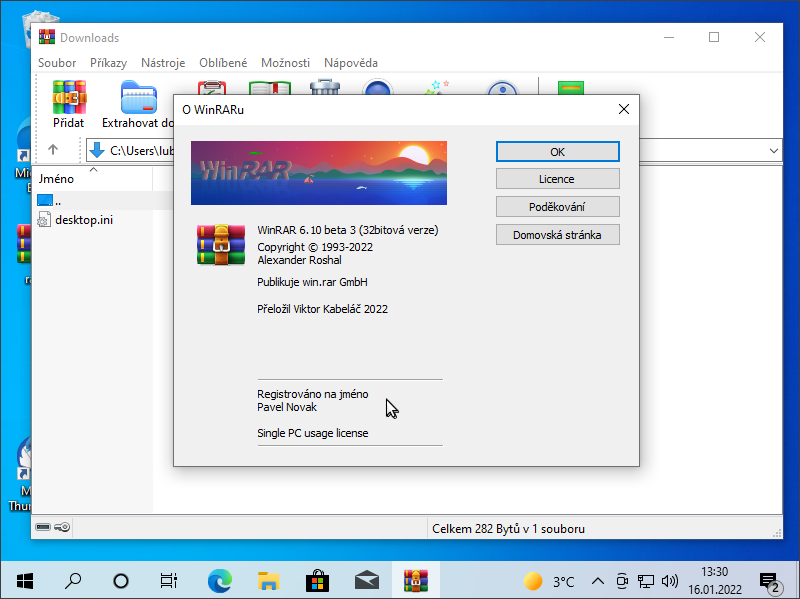This screenshot has height=599, width=800.
Task: Open Microsoft Store from taskbar
Action: tap(317, 581)
